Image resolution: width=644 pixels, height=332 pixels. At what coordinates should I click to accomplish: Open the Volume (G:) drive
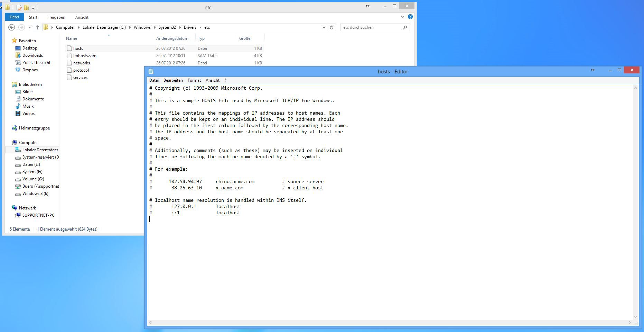click(33, 179)
